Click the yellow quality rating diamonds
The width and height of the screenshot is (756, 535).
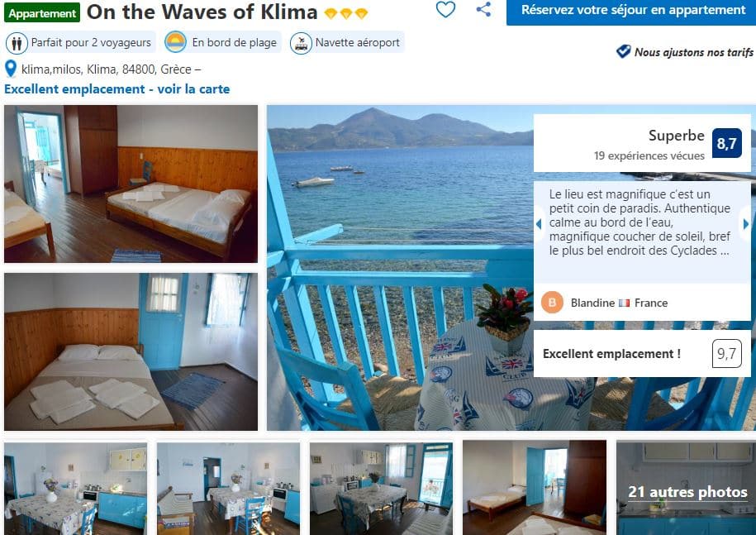click(345, 13)
